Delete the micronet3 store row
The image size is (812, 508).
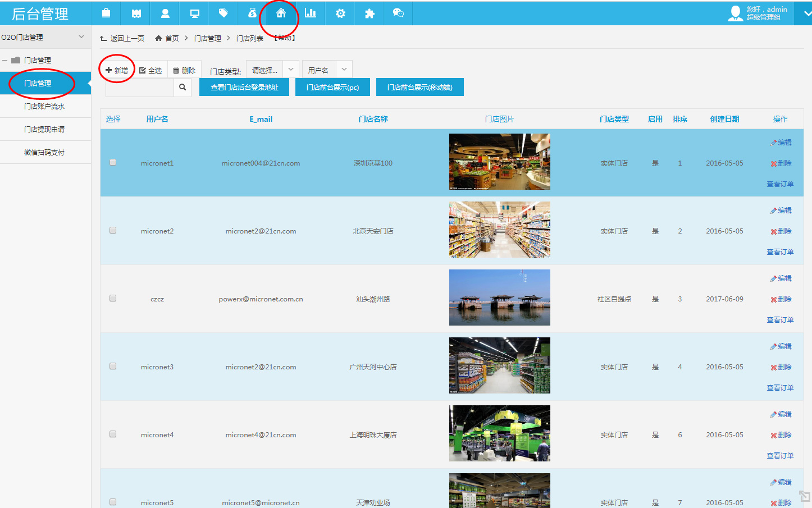point(781,367)
